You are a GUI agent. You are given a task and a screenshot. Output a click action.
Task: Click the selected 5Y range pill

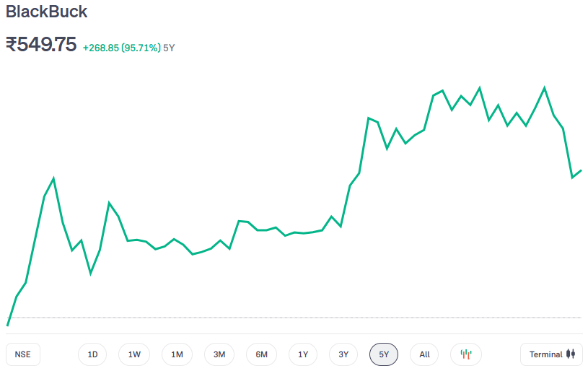point(384,354)
